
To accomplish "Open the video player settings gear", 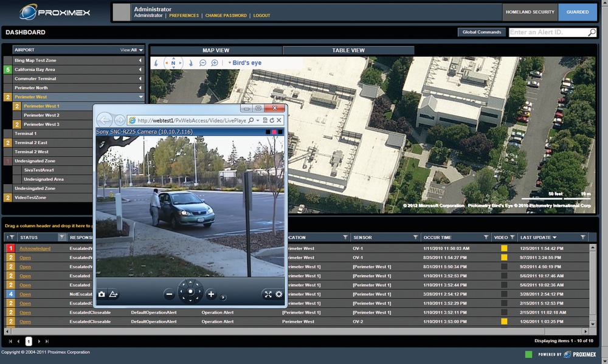I will [x=279, y=294].
